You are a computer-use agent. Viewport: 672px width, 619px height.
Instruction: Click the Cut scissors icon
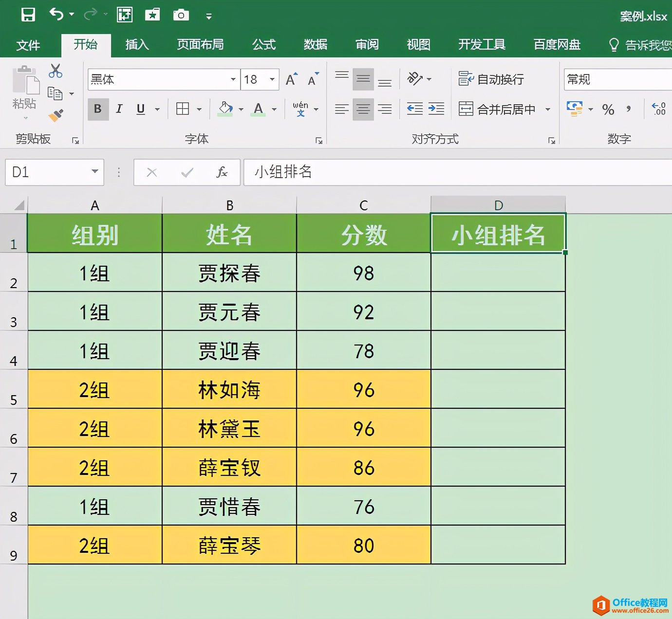56,71
